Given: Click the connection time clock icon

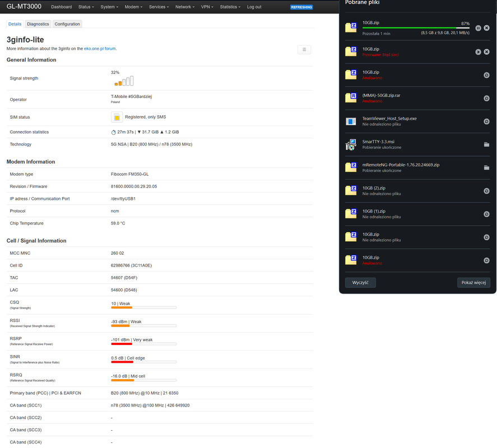Looking at the screenshot, I should [114, 132].
